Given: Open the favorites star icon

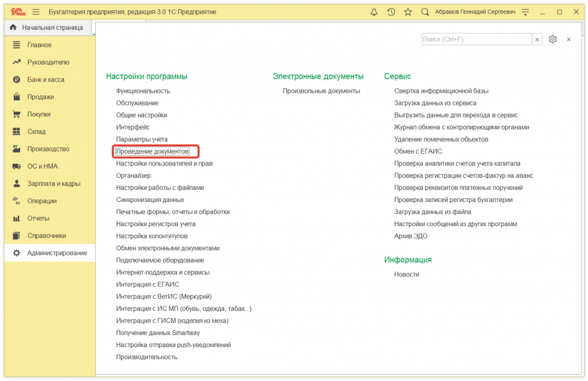Looking at the screenshot, I should pos(407,11).
